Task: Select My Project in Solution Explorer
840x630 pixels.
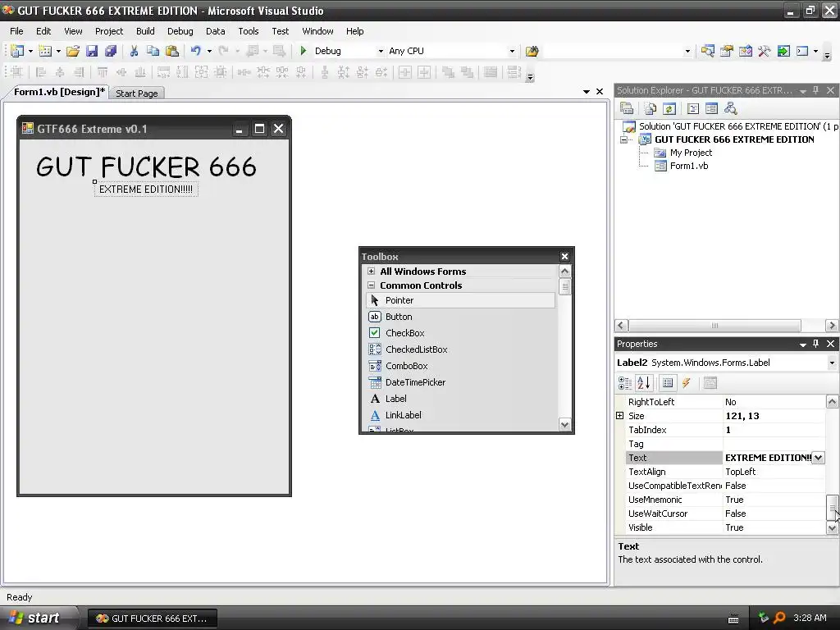Action: coord(691,153)
